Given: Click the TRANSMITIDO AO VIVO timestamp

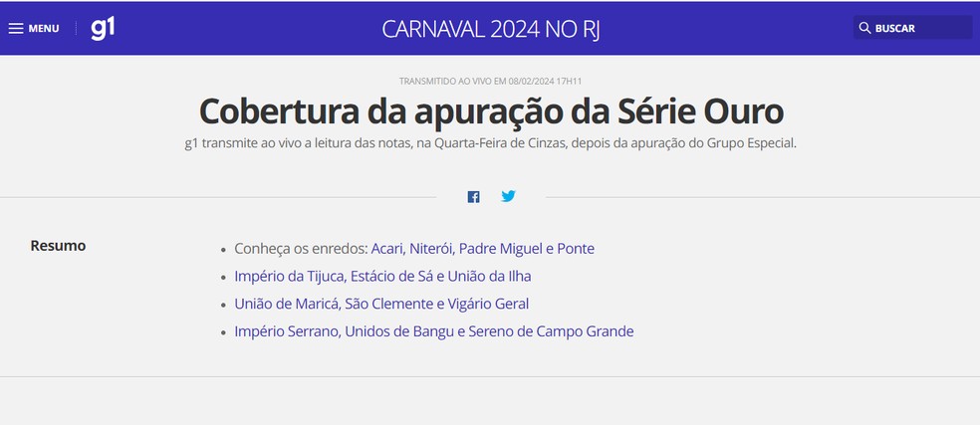Looking at the screenshot, I should 490,81.
